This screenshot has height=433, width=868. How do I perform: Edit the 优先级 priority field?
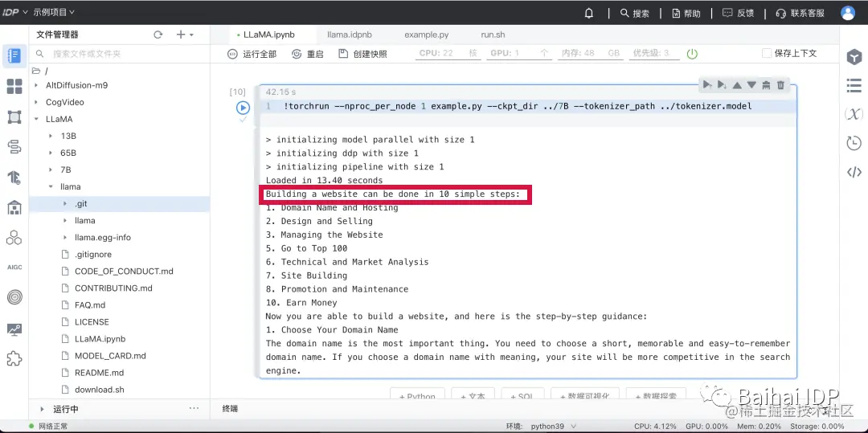[x=655, y=54]
